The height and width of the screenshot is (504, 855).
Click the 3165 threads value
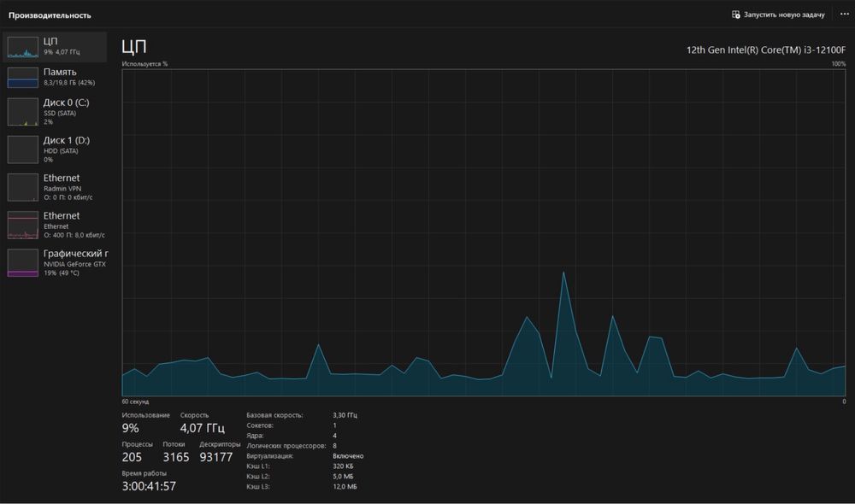[176, 457]
